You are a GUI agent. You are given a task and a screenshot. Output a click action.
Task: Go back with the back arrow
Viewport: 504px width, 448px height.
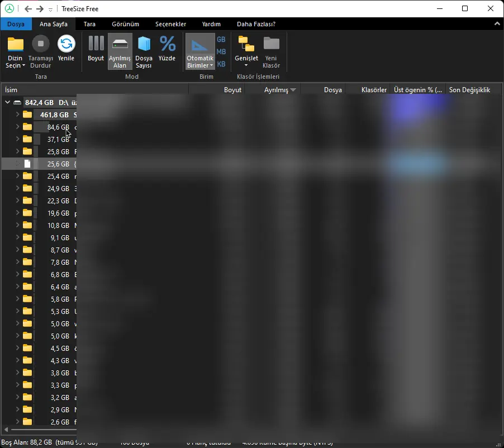pyautogui.click(x=28, y=9)
